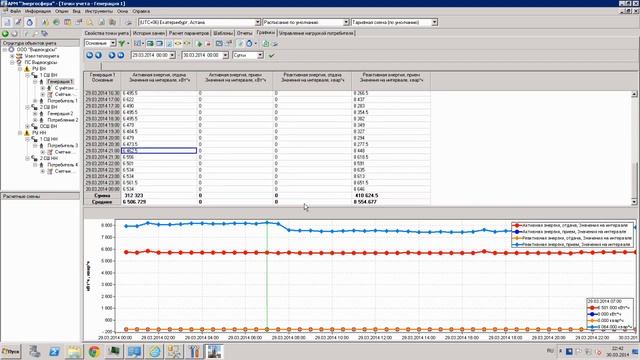Select Генерация 2 in the object tree
640x360 pixels.
click(x=60, y=113)
